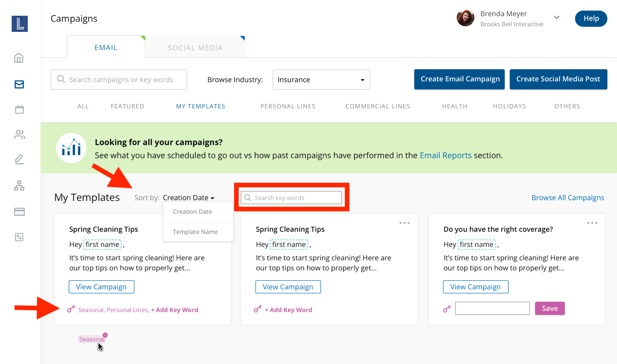Click the pencil edit sidebar icon
Image resolution: width=617 pixels, height=364 pixels.
[19, 159]
